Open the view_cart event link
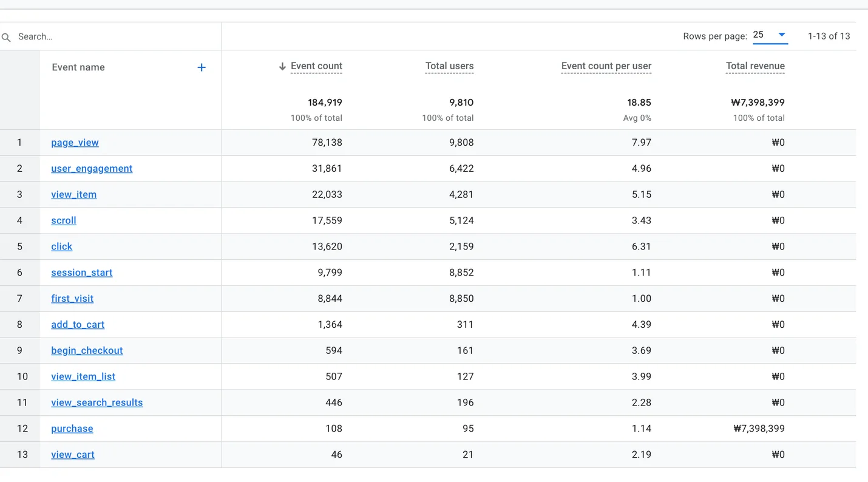This screenshot has height=482, width=868. 73,455
